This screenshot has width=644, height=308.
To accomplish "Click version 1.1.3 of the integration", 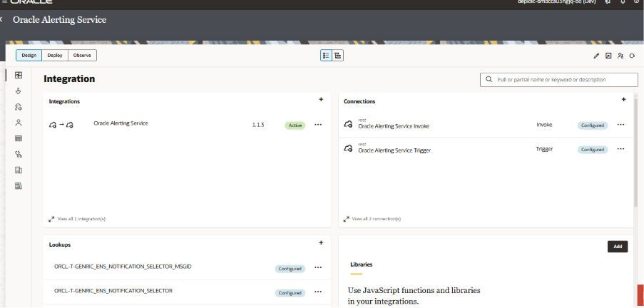I will tap(258, 125).
